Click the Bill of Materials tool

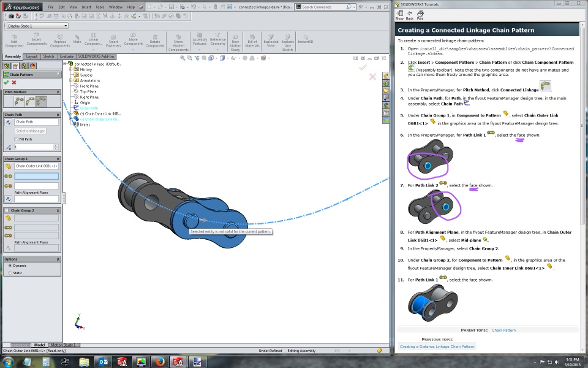(252, 41)
